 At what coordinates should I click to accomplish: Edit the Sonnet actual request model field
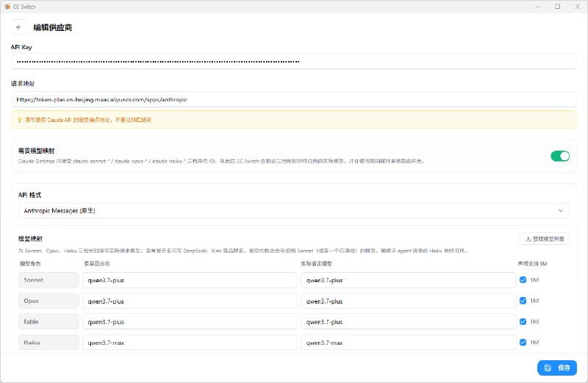pyautogui.click(x=408, y=280)
